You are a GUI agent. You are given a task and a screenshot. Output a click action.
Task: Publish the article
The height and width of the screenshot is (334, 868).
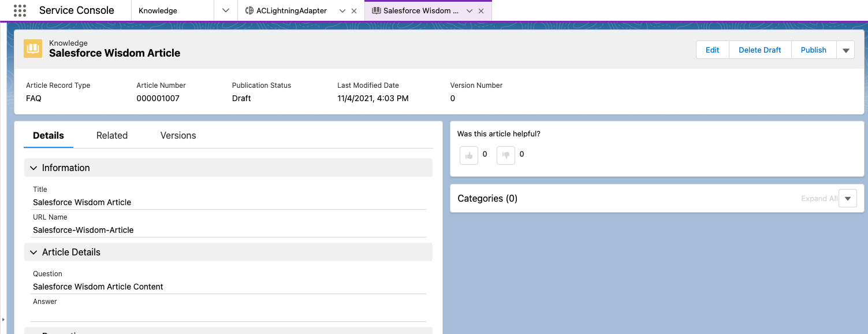pyautogui.click(x=814, y=50)
